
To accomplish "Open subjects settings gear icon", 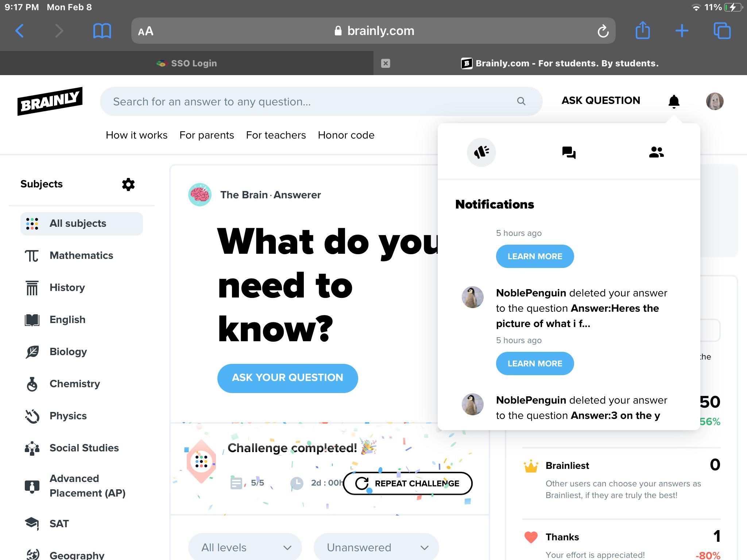I will 128,184.
